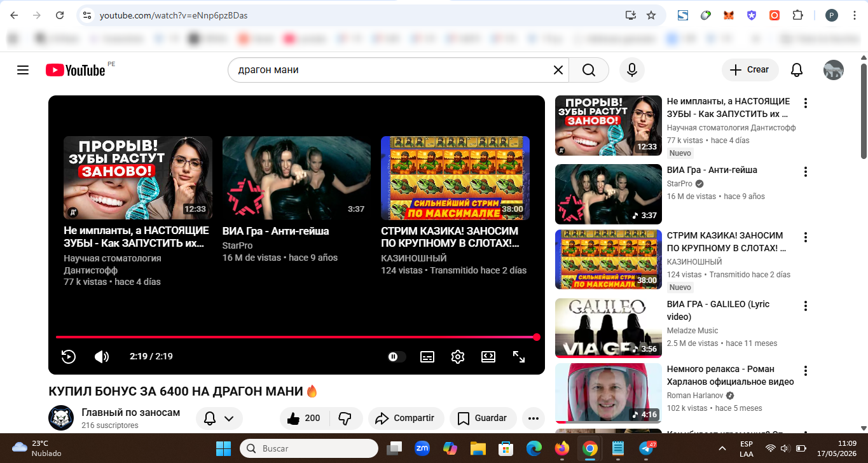
Task: Open the Chrome extensions puzzle icon
Action: (797, 15)
